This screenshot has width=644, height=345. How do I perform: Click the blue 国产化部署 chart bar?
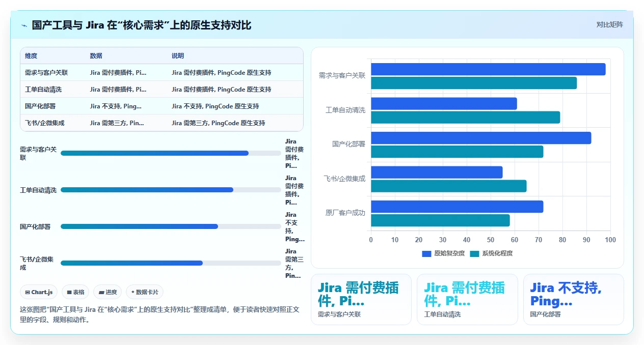(x=481, y=138)
